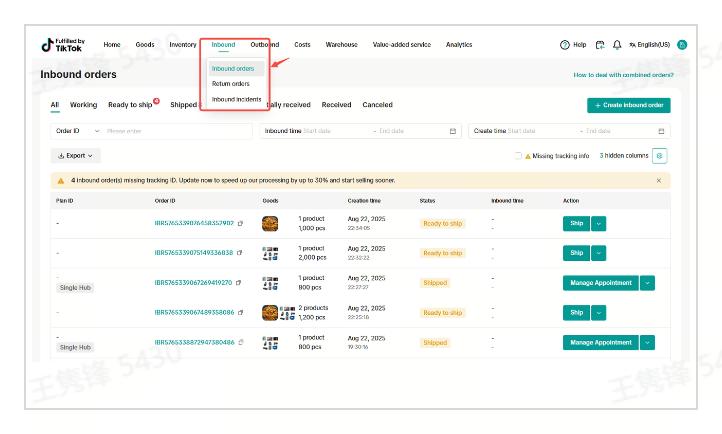Screen dimensions: 722x434
Task: Open the calendar icon in Create time
Action: [x=661, y=131]
